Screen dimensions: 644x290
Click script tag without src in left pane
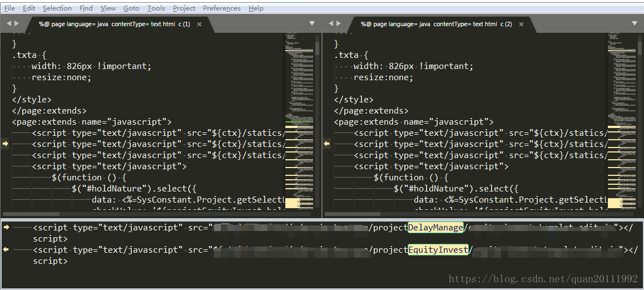[x=109, y=166]
